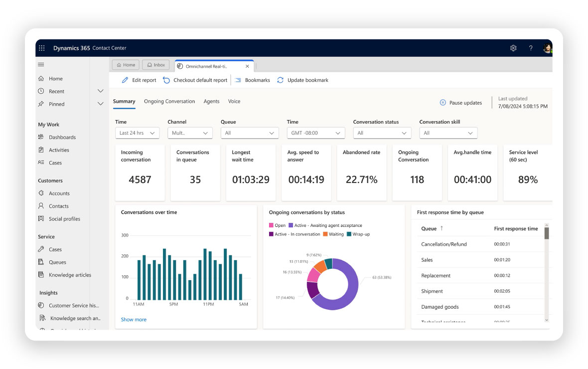This screenshot has height=369, width=588.
Task: Click the Activities clipboard icon
Action: [x=41, y=150]
